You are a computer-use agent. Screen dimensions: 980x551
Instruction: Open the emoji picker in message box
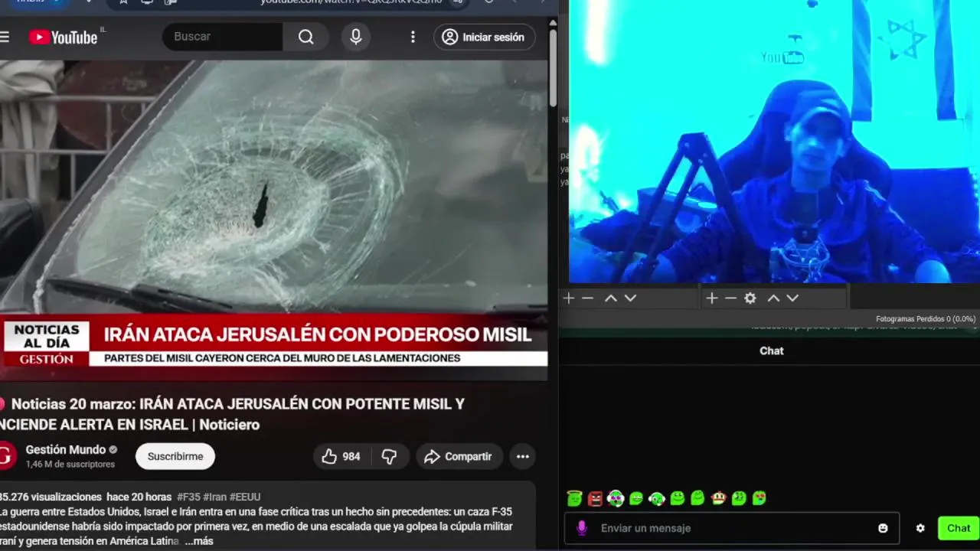point(883,528)
